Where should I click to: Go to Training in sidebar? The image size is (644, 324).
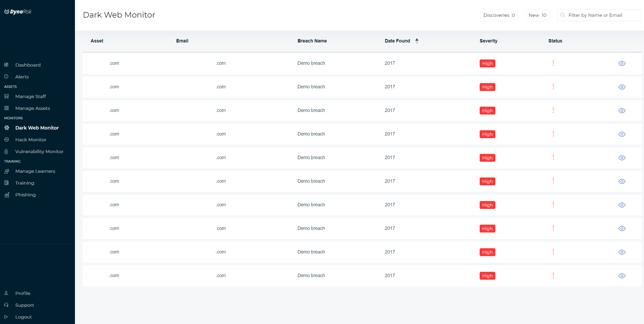coord(25,183)
